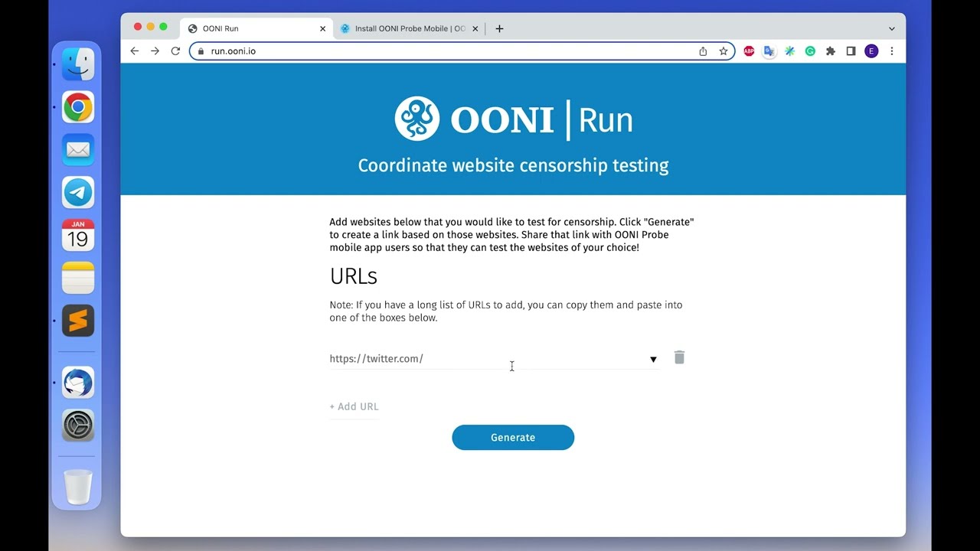Switch to Install OONI Probe Mobile tab
The image size is (980, 551).
click(409, 28)
